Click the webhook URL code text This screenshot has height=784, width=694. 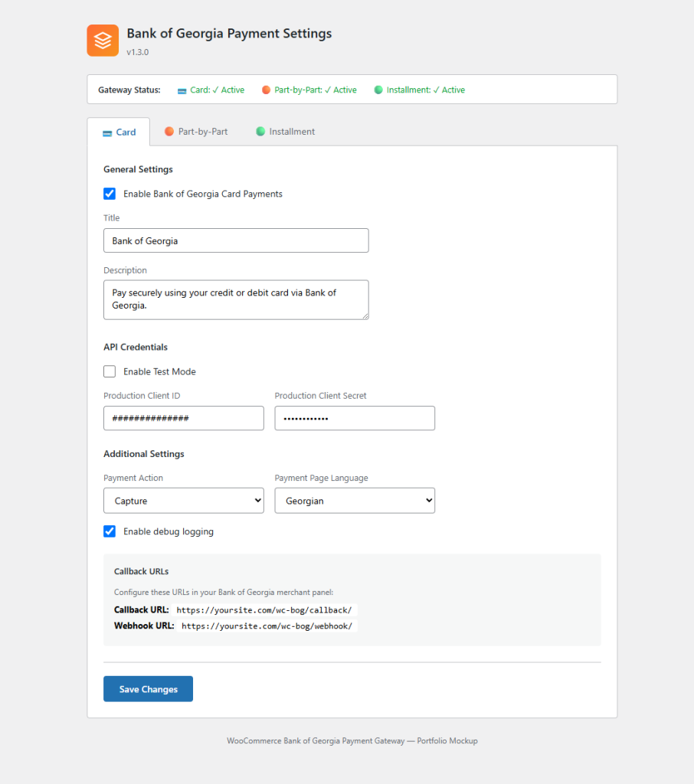(x=267, y=626)
